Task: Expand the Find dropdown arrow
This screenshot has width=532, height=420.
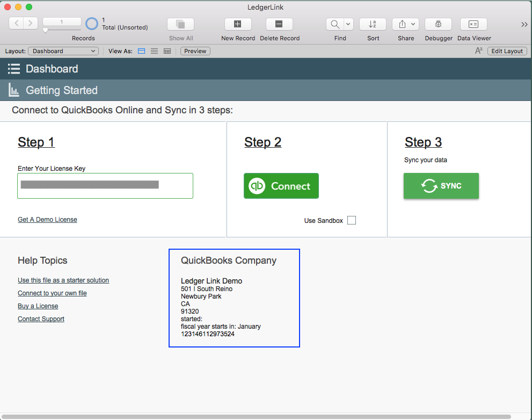Action: 348,24
